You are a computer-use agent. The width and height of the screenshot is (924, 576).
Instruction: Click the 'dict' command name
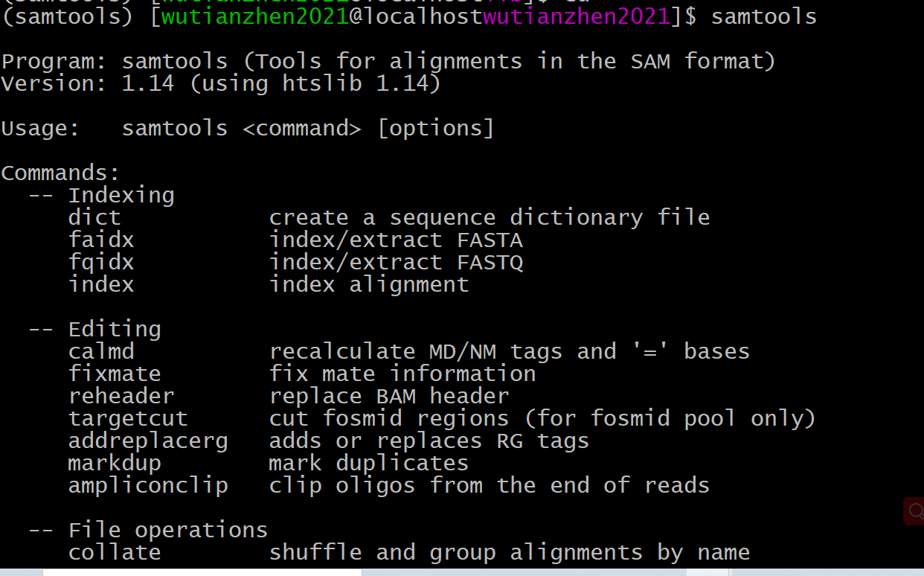coord(94,217)
